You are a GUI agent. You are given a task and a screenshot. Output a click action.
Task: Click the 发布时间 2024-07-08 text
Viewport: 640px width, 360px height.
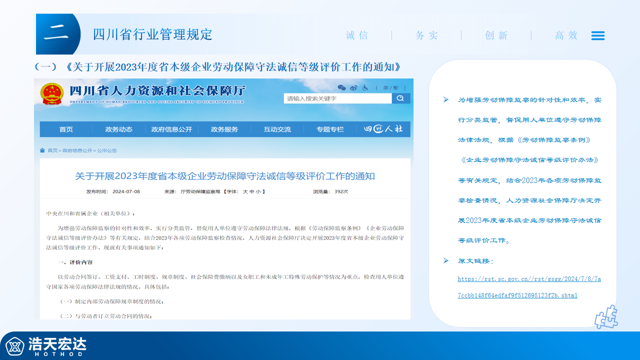[113, 191]
